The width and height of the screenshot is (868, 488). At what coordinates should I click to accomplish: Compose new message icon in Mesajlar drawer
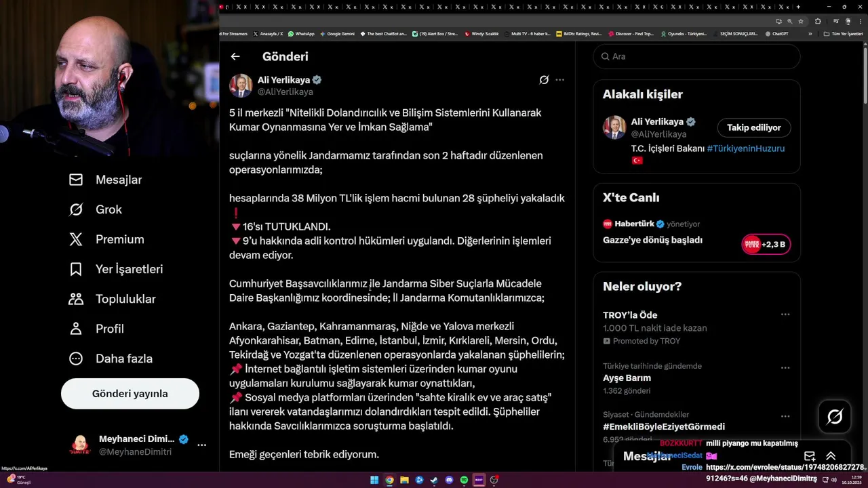pyautogui.click(x=810, y=456)
